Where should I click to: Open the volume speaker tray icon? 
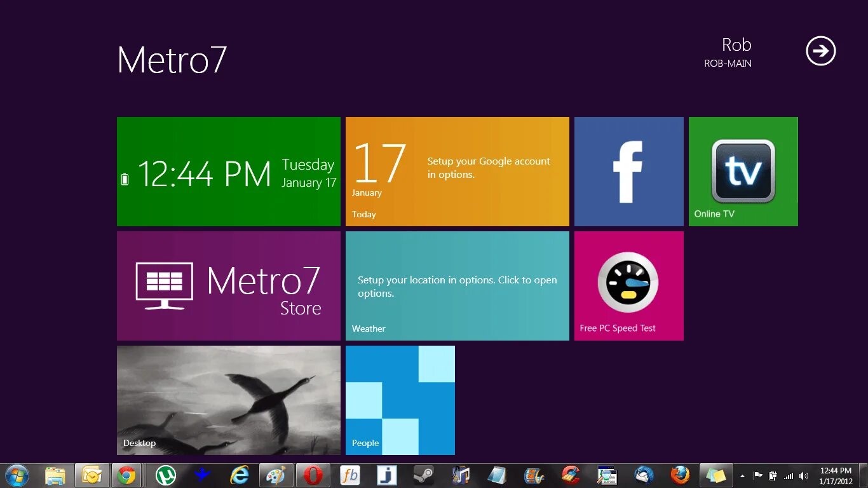pos(804,476)
